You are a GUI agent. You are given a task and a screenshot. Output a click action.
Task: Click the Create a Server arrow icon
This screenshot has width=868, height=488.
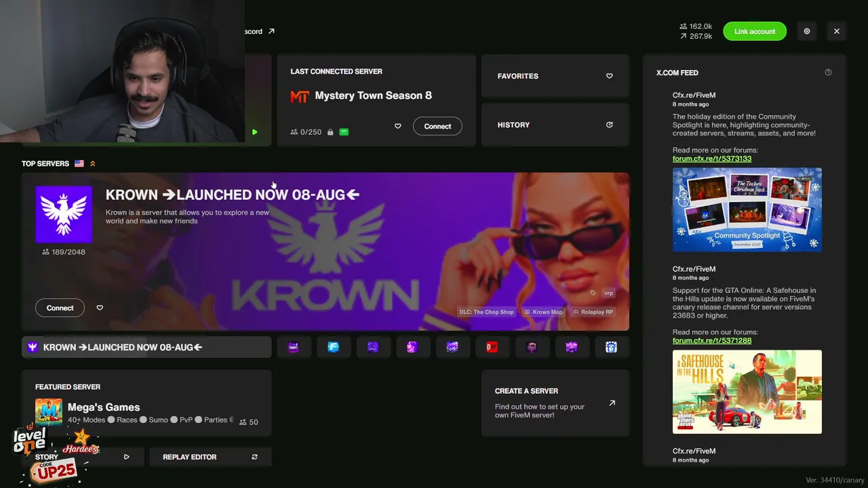(x=612, y=403)
